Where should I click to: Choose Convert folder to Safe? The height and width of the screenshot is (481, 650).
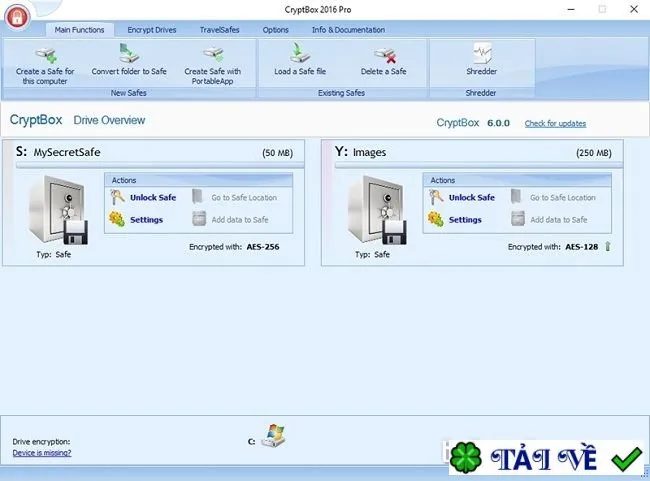click(129, 60)
